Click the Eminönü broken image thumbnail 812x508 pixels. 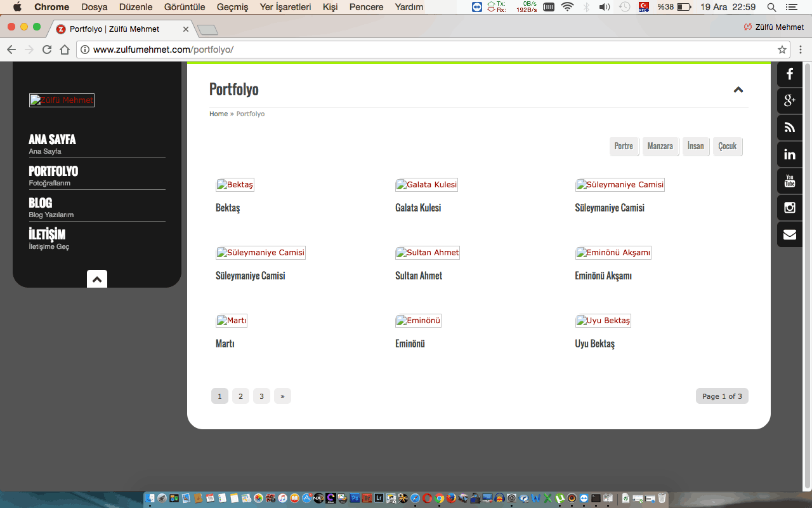point(418,321)
